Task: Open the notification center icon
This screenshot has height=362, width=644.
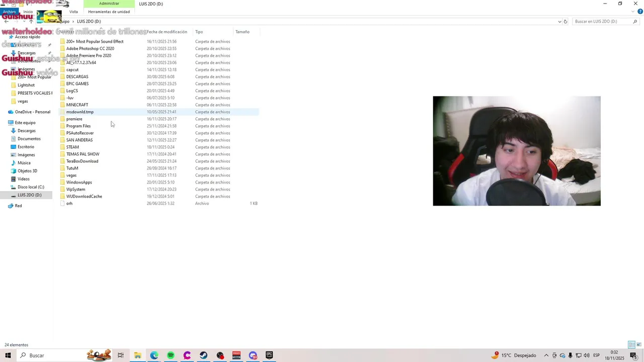Action: (x=633, y=355)
